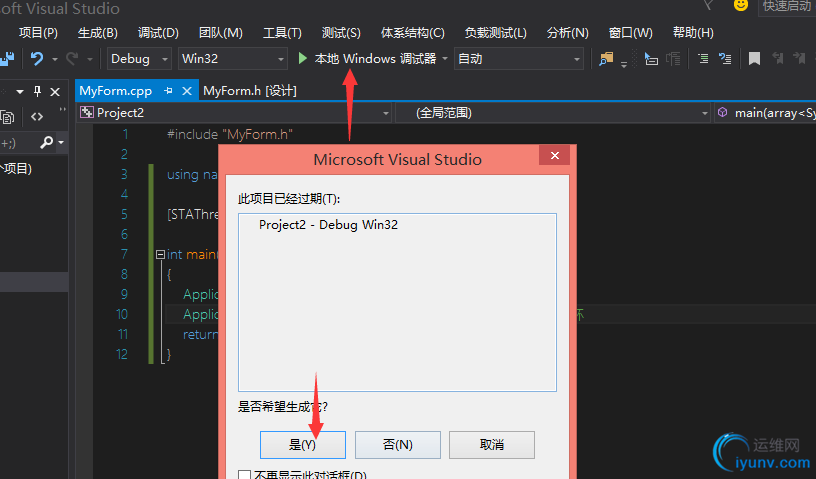Open the redo history dropdown arrow
Screen dimensions: 816x479
coord(90,59)
